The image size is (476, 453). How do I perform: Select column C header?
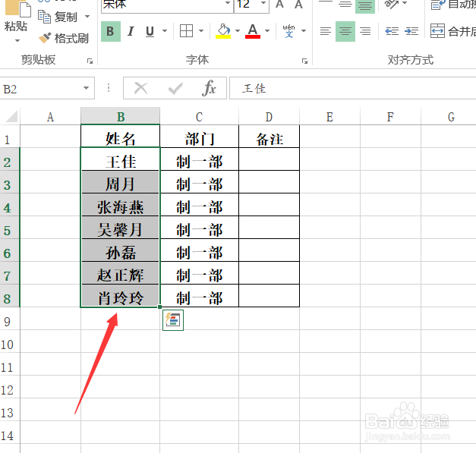(199, 117)
